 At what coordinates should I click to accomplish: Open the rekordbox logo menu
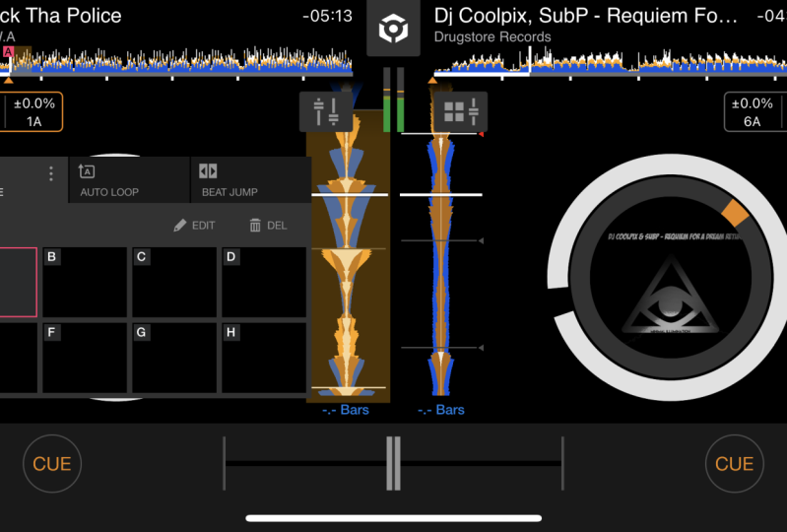point(393,29)
